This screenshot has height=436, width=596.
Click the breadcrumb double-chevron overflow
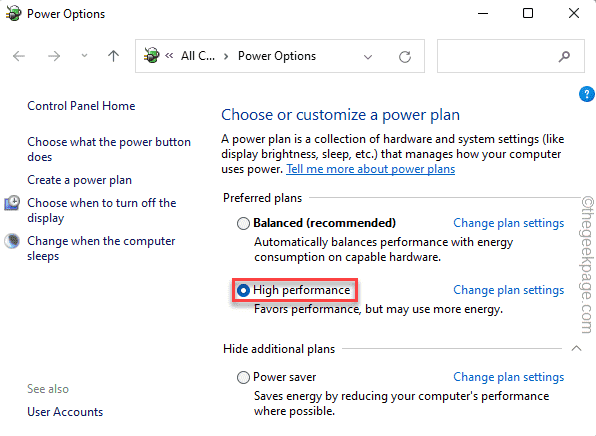point(169,56)
